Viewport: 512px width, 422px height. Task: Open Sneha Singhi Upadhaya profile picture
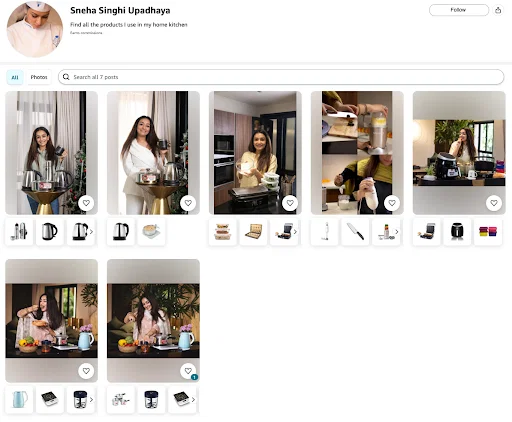pos(35,29)
